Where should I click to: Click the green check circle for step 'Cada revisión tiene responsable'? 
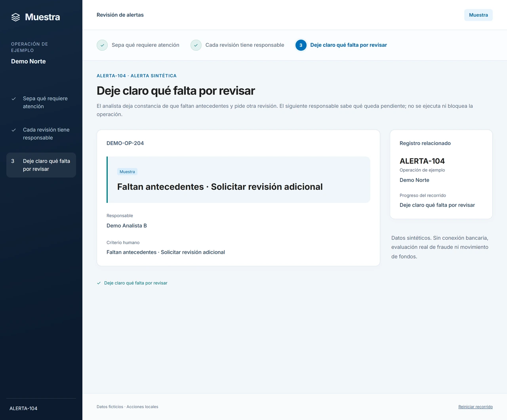coord(196,45)
